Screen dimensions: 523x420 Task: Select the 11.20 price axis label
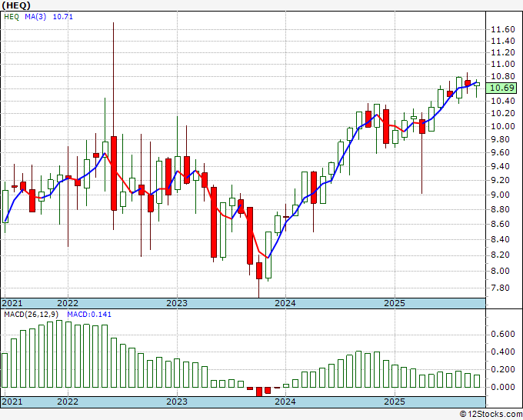tap(503, 53)
